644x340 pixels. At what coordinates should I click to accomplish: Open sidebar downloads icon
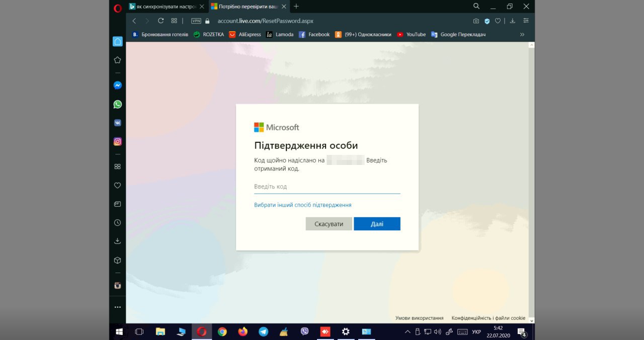coord(117,241)
